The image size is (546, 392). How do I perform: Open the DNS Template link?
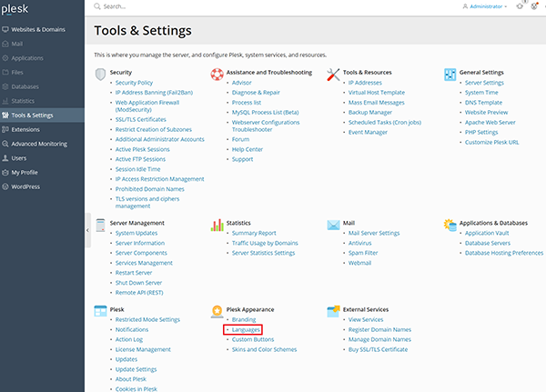483,103
